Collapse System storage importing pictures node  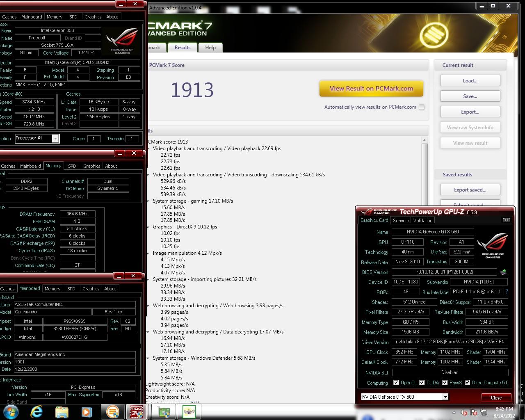click(x=148, y=279)
